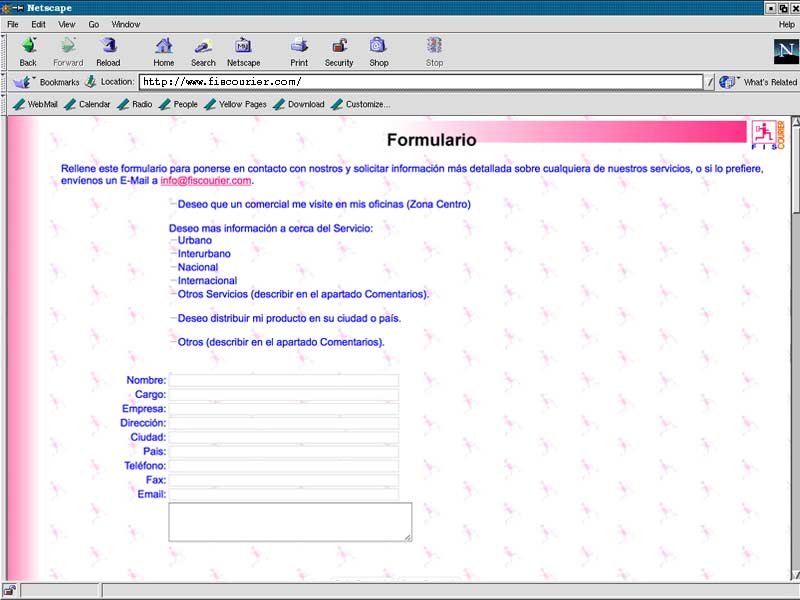The width and height of the screenshot is (800, 600).
Task: Select 'Internacional' service option text
Action: pyautogui.click(x=207, y=281)
